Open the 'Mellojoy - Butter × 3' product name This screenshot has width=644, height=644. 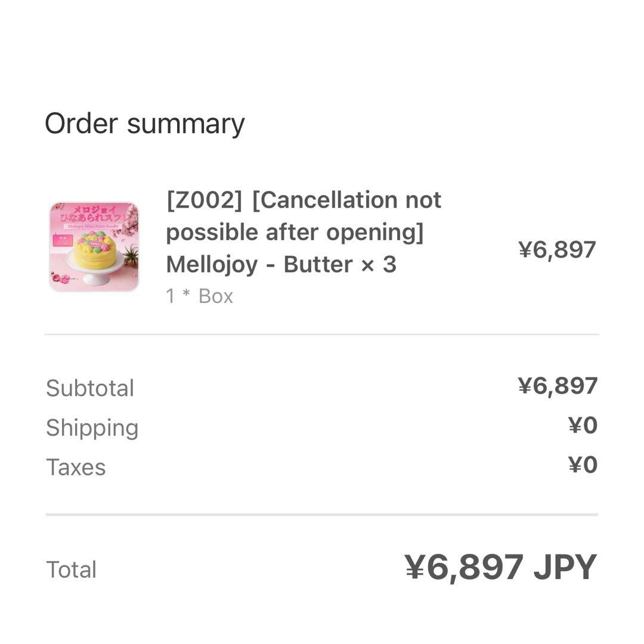click(281, 264)
